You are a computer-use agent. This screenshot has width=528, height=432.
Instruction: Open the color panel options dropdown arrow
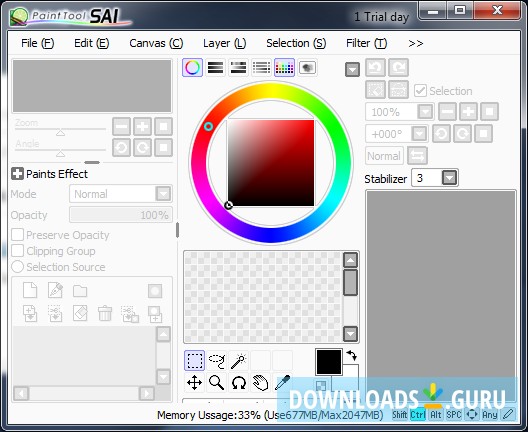[352, 70]
